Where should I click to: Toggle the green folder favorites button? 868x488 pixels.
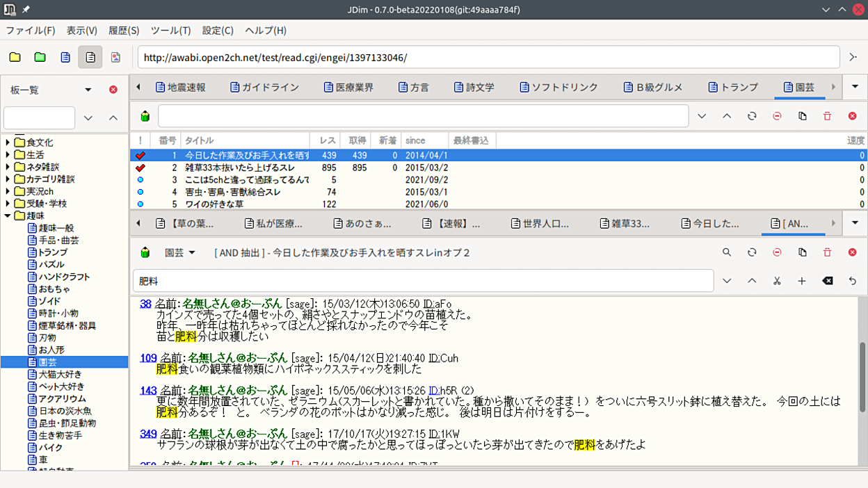coord(40,57)
